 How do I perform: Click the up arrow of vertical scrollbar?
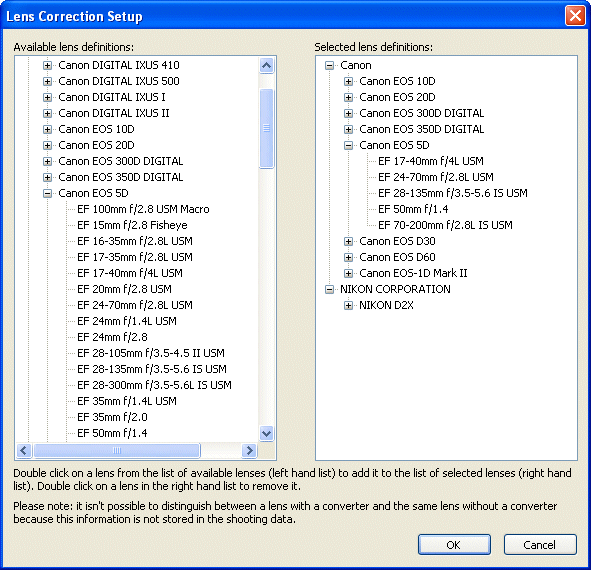coord(266,66)
